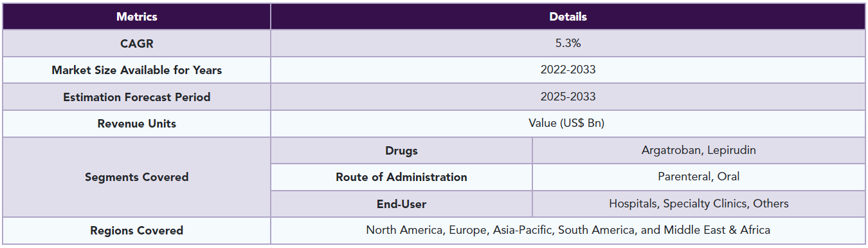Select the Segments Covered cell

pos(136,177)
